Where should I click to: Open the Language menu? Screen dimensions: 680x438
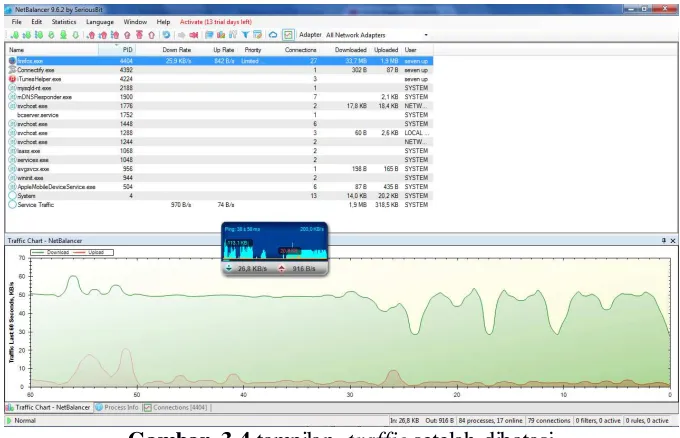click(x=100, y=22)
